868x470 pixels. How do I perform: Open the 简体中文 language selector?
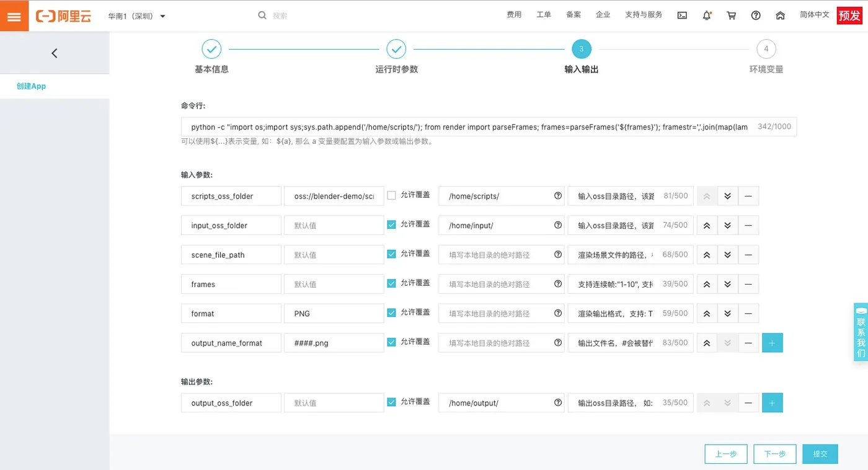(x=814, y=15)
